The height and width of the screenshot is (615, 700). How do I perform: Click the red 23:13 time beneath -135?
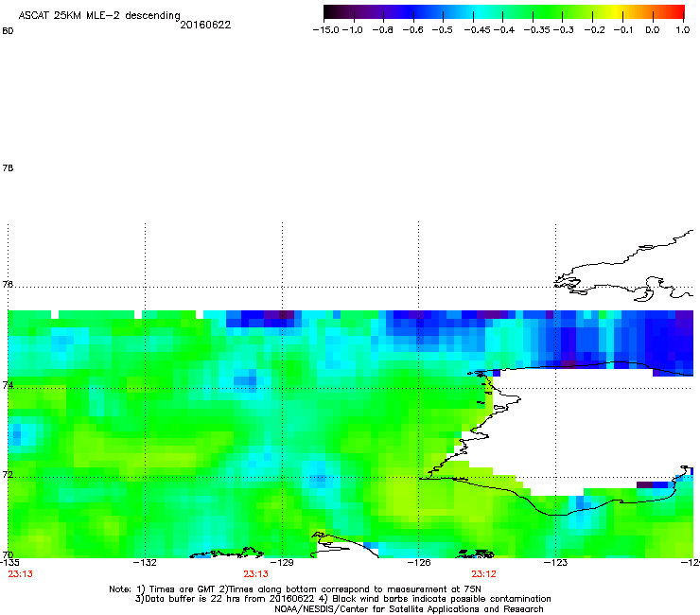point(20,574)
